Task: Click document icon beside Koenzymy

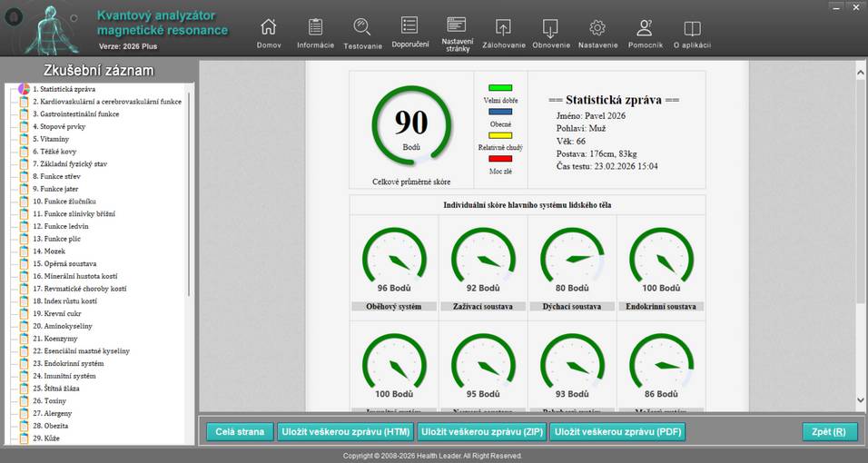Action: coord(24,339)
